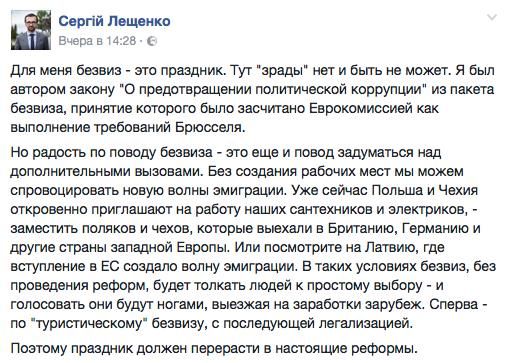Open Сергій Лещенко profile name link
Image resolution: width=508 pixels, height=363 pixels.
(114, 21)
